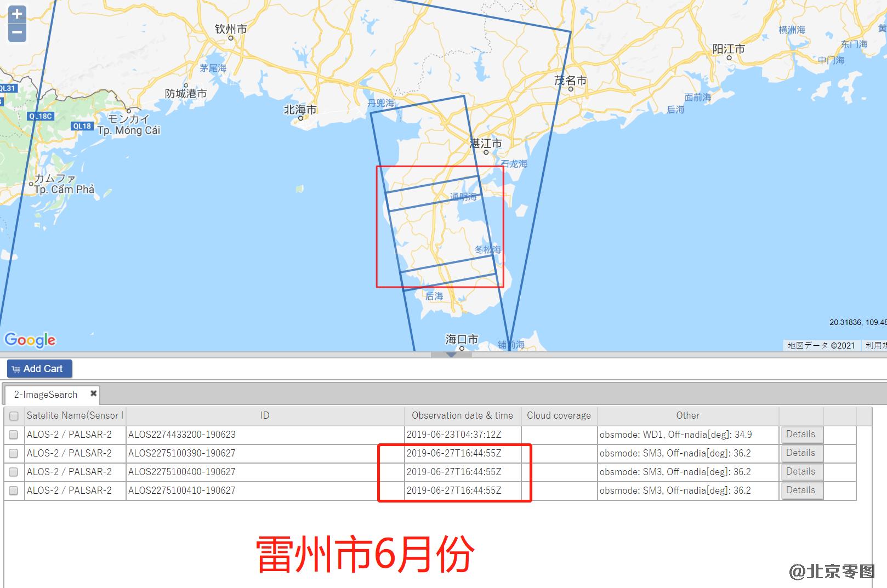Zoom in the map with plus button

pos(17,14)
